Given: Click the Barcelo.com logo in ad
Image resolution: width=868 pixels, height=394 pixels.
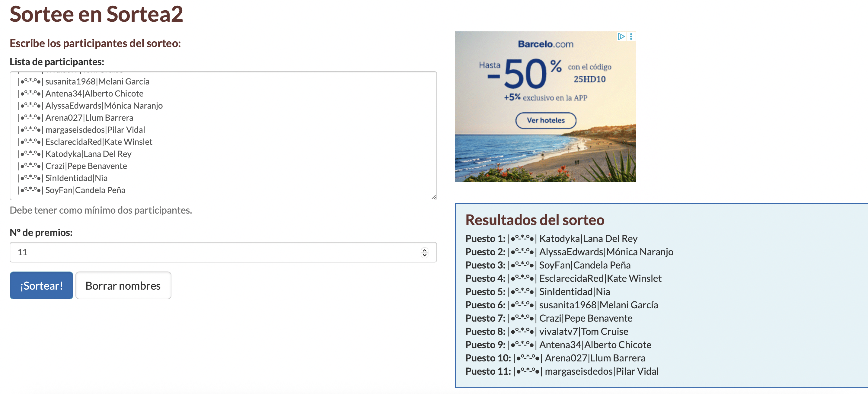Looking at the screenshot, I should 545,44.
